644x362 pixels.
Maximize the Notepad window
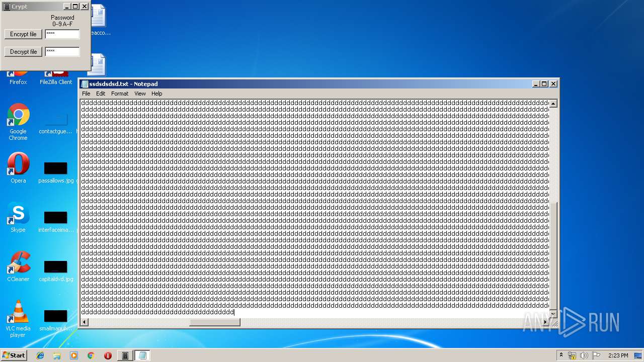(544, 84)
